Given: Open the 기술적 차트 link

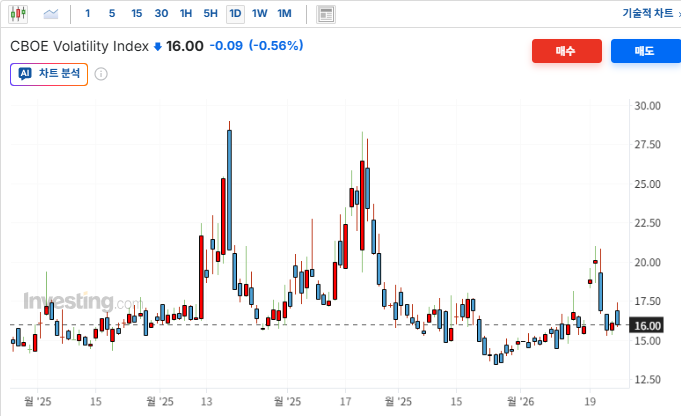Looking at the screenshot, I should (x=648, y=13).
